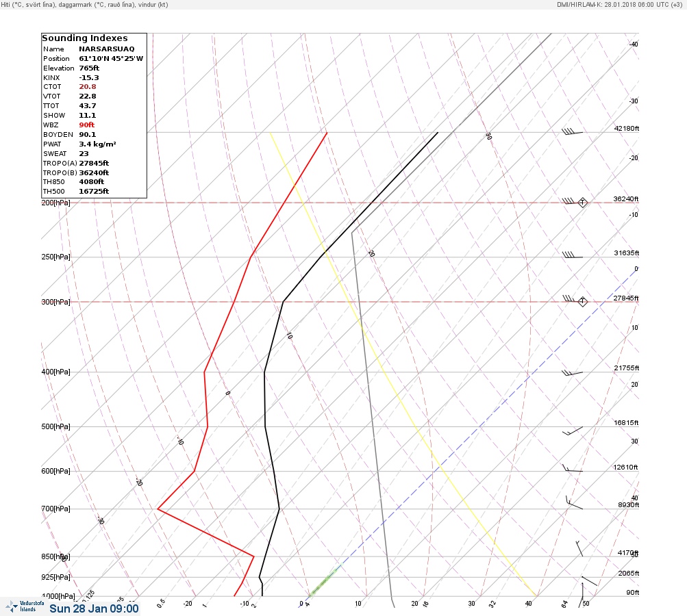Select the wind barb at 42180ft level
This screenshot has width=687, height=616.
coord(572,131)
